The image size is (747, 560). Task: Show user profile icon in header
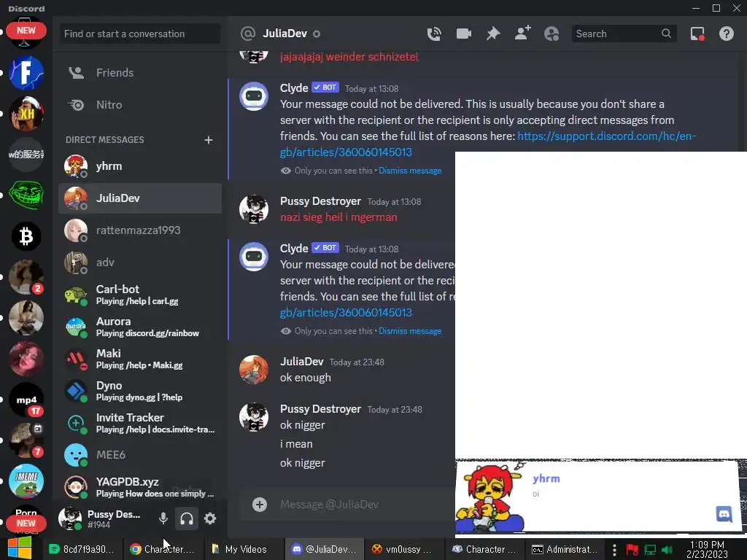pos(551,34)
